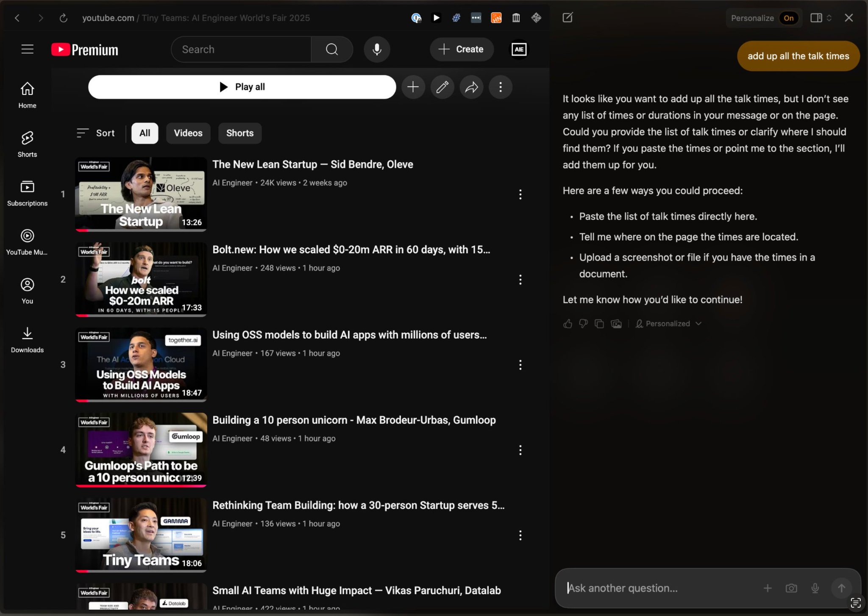The image size is (868, 616).
Task: Open the Sort menu
Action: pyautogui.click(x=96, y=133)
